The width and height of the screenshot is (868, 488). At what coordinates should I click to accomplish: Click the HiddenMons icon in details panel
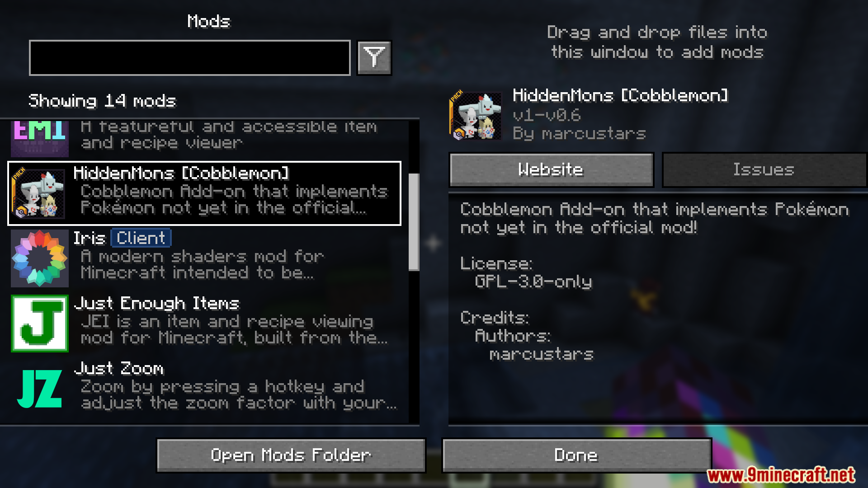(x=475, y=115)
